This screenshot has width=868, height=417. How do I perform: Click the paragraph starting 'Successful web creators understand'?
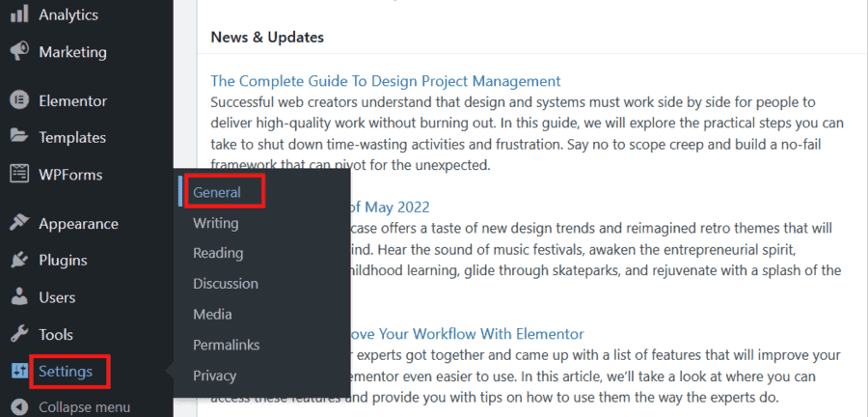coord(527,133)
